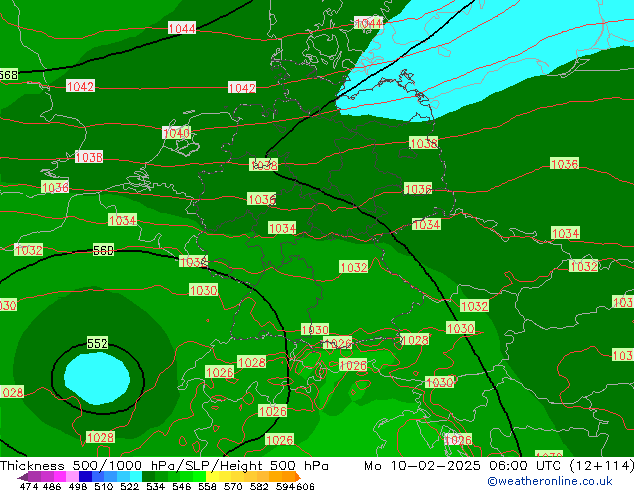Pick the bright lime green legend swatch
Image resolution: width=634 pixels, height=490 pixels.
200,476
